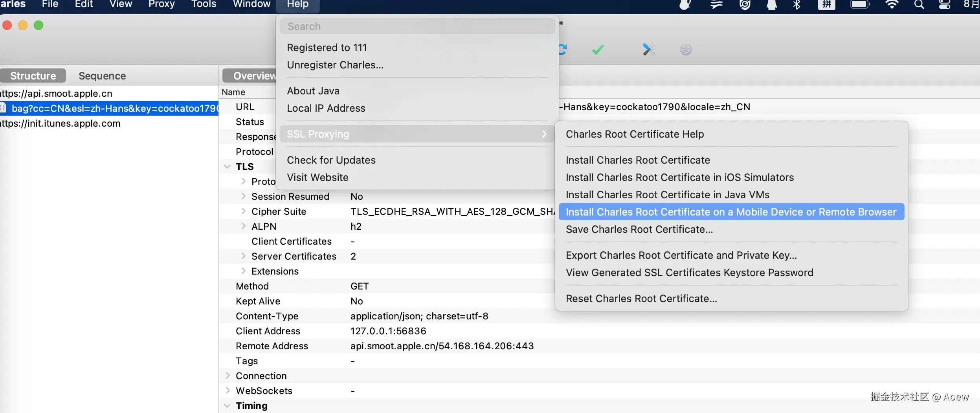Open Control Center icon in menu bar
Viewport: 980px width, 413px height.
tap(945, 4)
